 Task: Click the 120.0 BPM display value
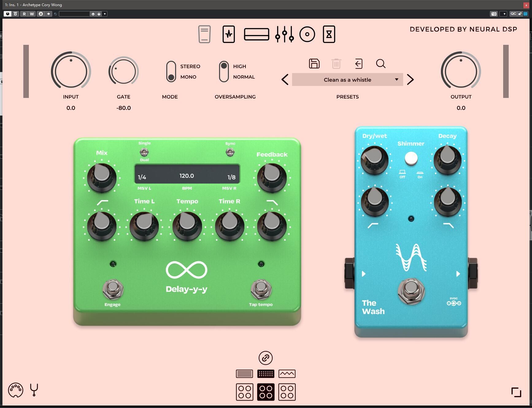point(187,176)
